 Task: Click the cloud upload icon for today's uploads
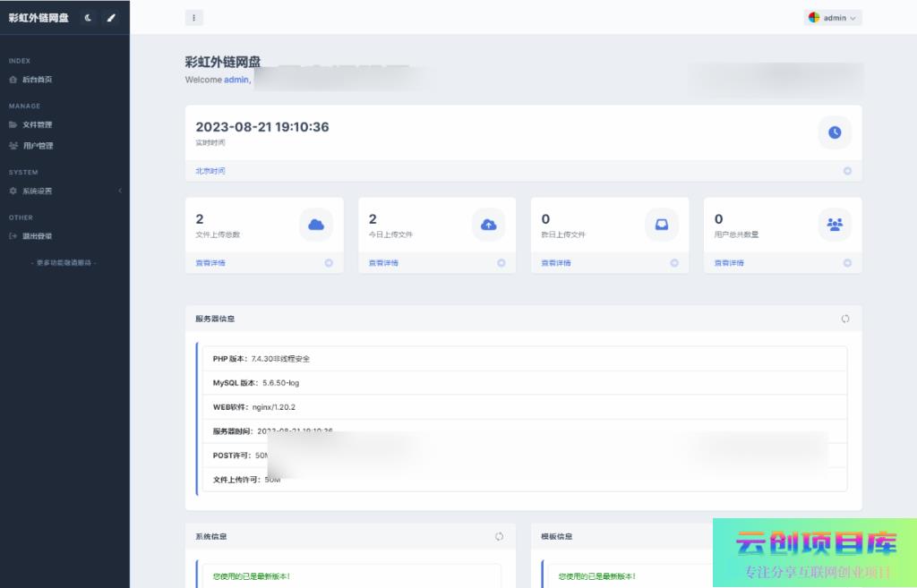(x=489, y=225)
